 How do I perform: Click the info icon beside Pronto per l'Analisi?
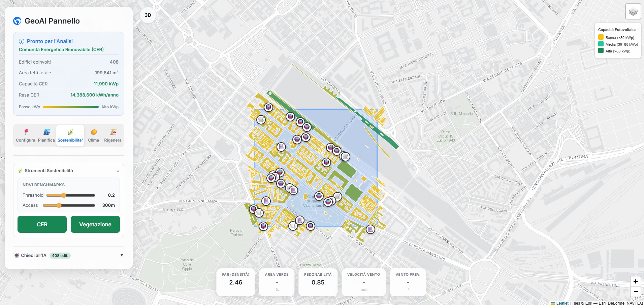click(22, 41)
